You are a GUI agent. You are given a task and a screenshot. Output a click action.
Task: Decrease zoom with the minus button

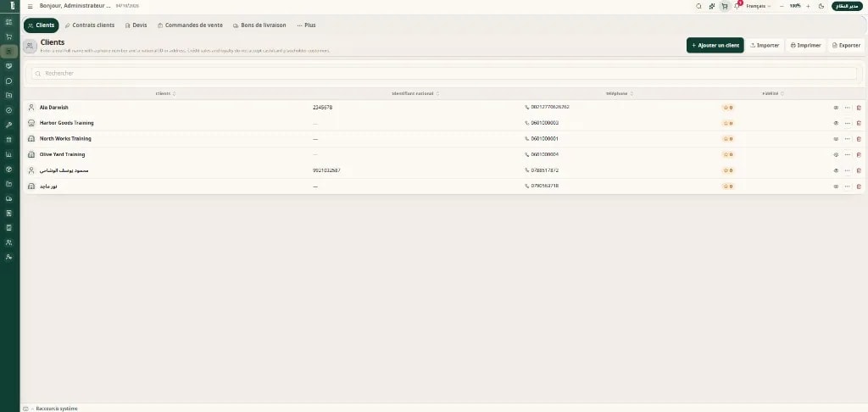(x=782, y=6)
